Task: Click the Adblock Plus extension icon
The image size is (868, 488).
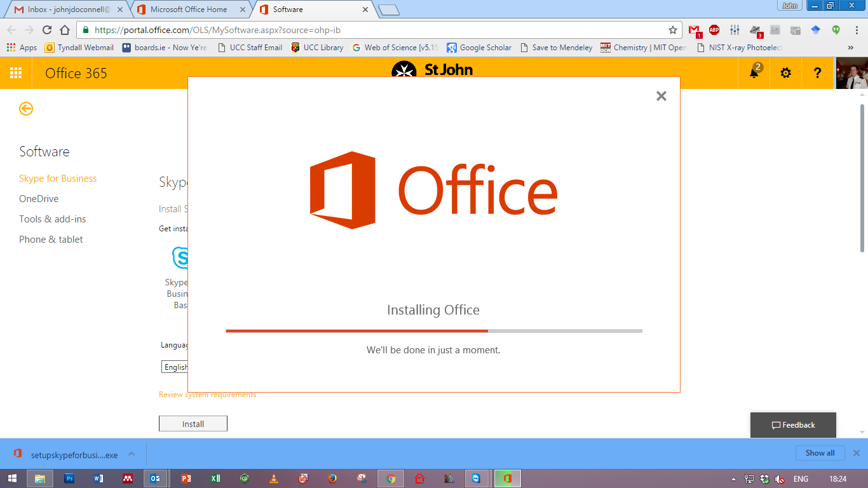Action: coord(714,30)
